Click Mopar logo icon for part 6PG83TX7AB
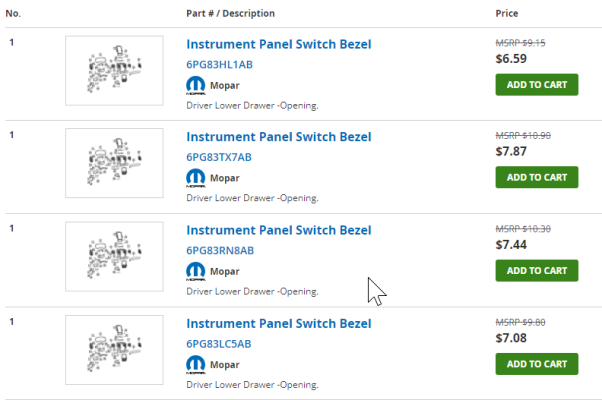This screenshot has height=400, width=602. pyautogui.click(x=196, y=178)
